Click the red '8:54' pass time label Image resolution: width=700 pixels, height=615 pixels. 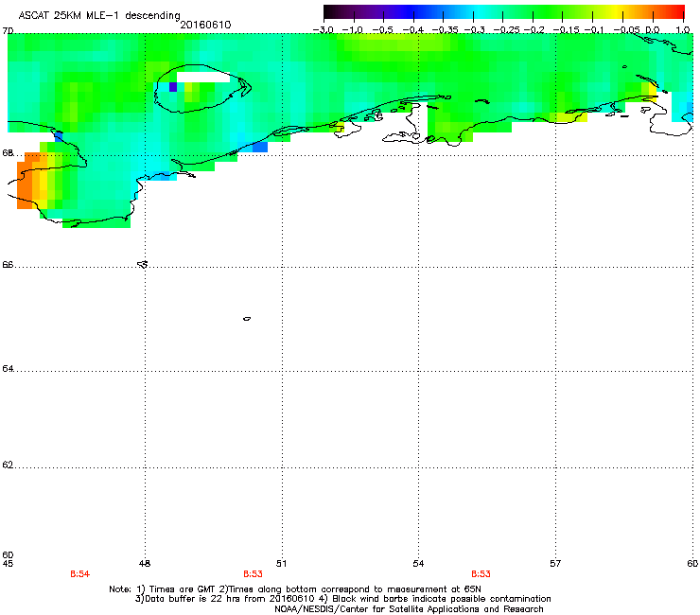pos(79,574)
